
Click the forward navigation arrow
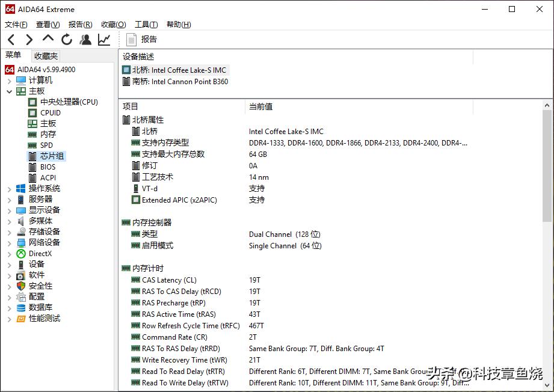[x=29, y=39]
